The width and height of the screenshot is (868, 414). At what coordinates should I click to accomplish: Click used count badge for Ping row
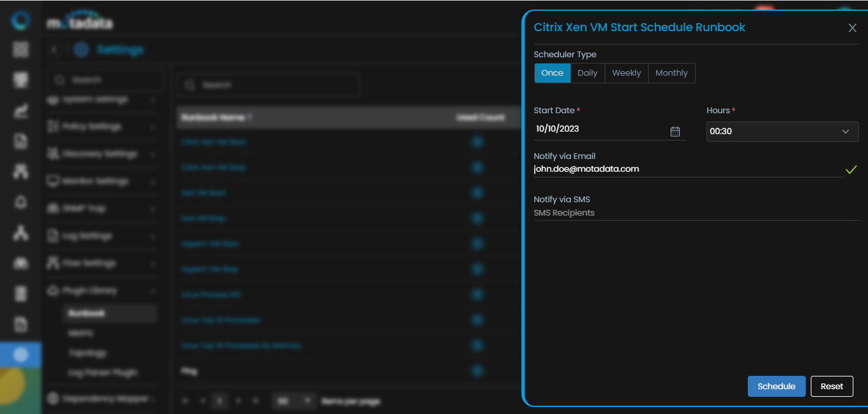pos(478,371)
